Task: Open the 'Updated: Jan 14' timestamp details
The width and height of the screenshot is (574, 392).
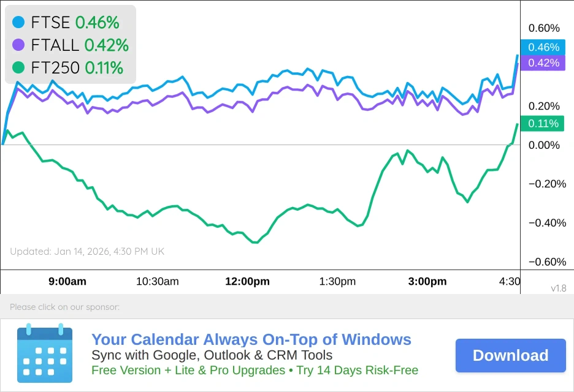Action: click(86, 251)
